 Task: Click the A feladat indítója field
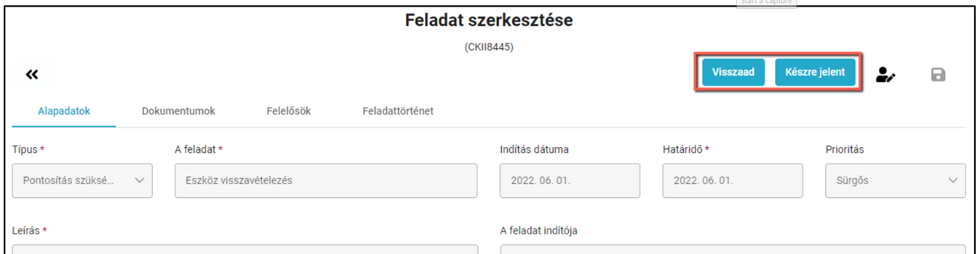(x=733, y=249)
